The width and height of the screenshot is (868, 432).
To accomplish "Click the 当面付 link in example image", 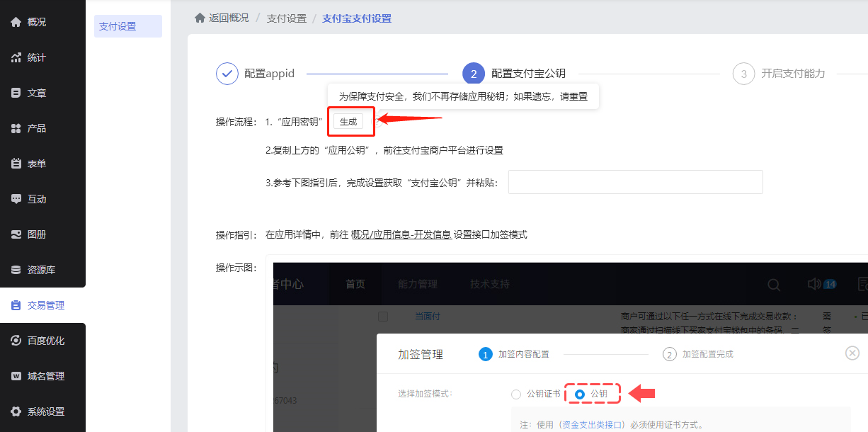I will pyautogui.click(x=428, y=317).
